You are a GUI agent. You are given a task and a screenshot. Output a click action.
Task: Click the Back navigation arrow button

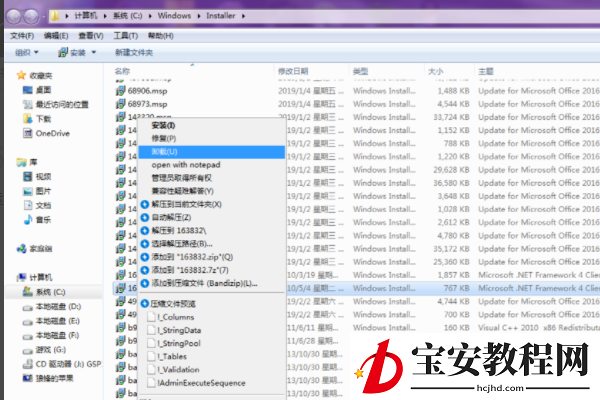pyautogui.click(x=14, y=16)
